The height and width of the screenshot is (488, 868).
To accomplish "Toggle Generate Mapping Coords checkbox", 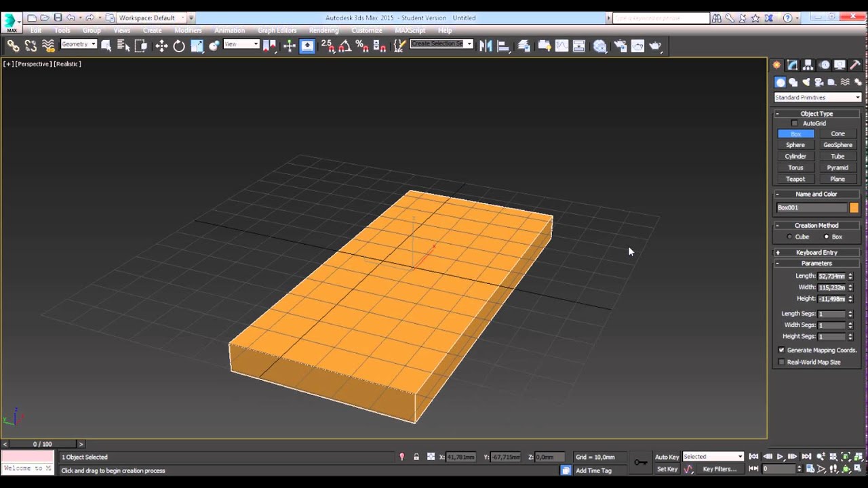I will [x=781, y=350].
